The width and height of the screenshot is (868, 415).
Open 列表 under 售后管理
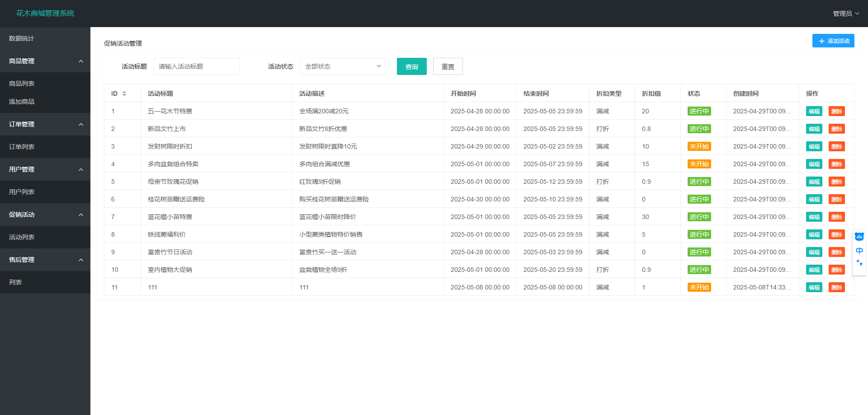[x=45, y=282]
